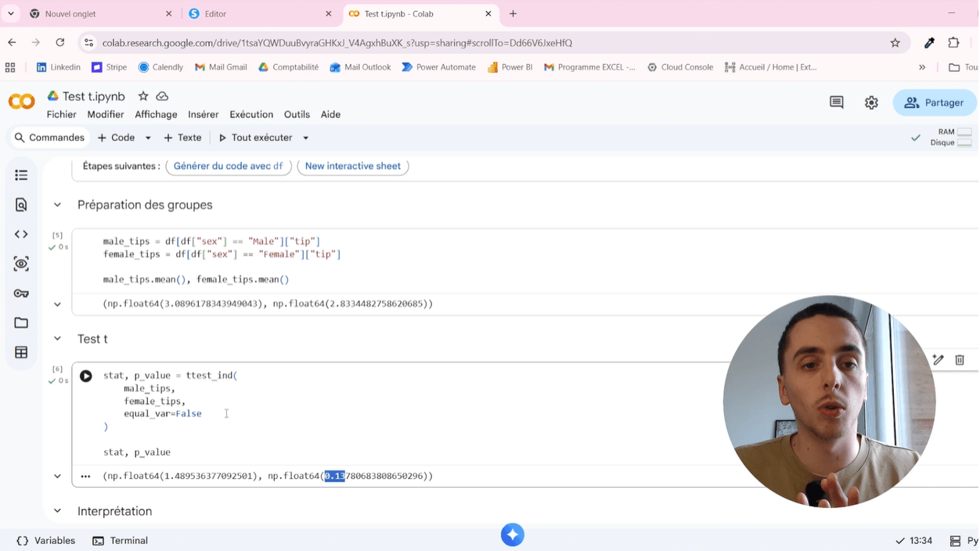The width and height of the screenshot is (980, 551).
Task: Open the Outils menu
Action: pyautogui.click(x=297, y=114)
